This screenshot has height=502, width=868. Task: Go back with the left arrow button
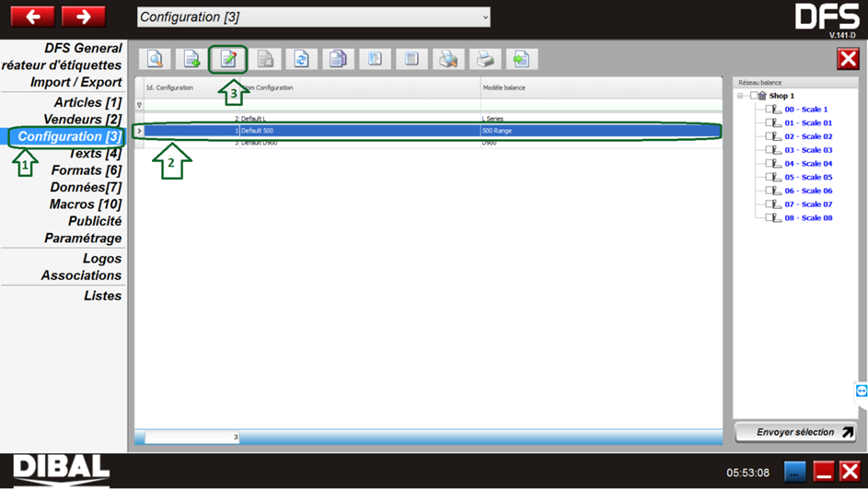pyautogui.click(x=32, y=17)
